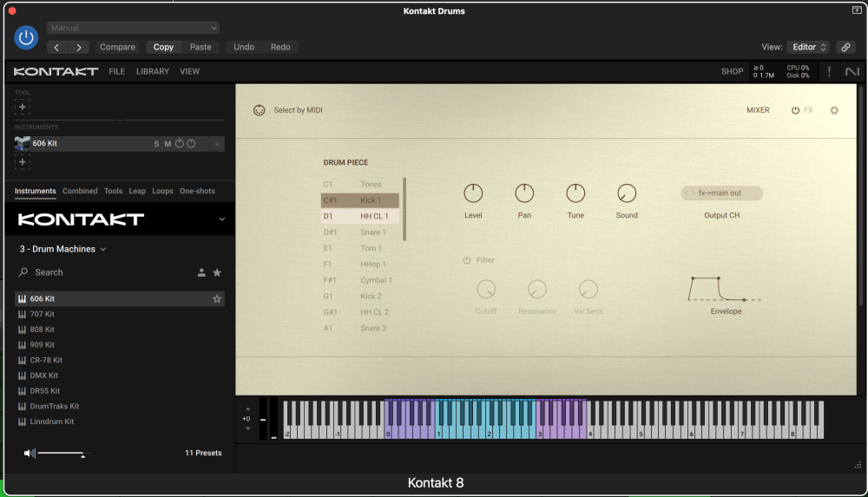The width and height of the screenshot is (868, 497).
Task: Click the Select by MIDI icon
Action: click(x=259, y=110)
